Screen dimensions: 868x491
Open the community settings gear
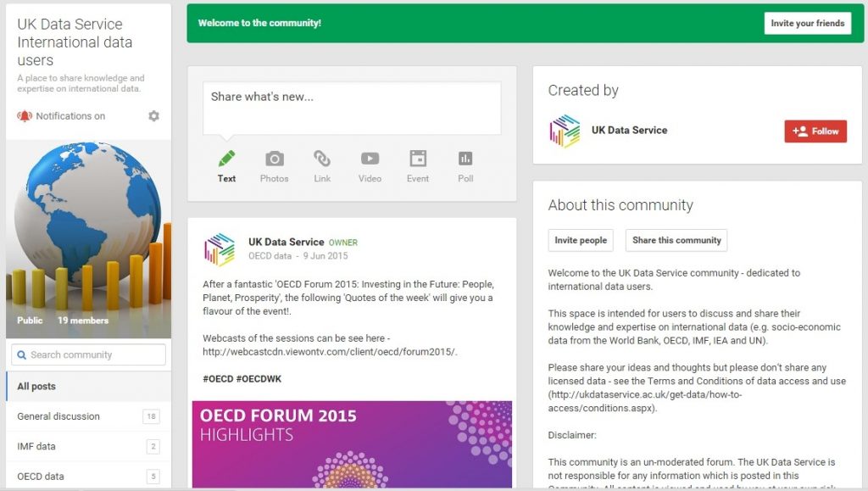click(x=153, y=116)
